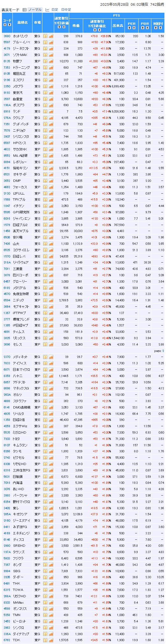Click the book icon in ホンダ row
Screen dimensions: 166x644
point(45,565)
